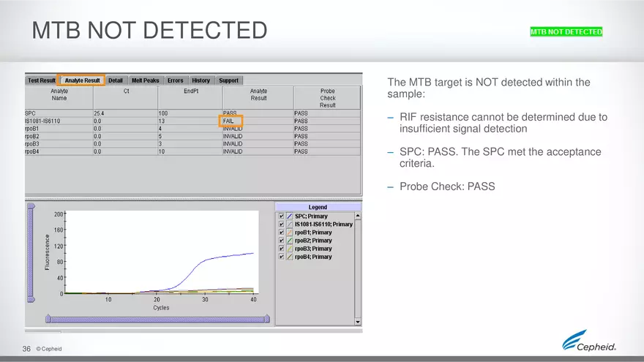Uncheck the SPC; Primary checkbox

[281, 216]
